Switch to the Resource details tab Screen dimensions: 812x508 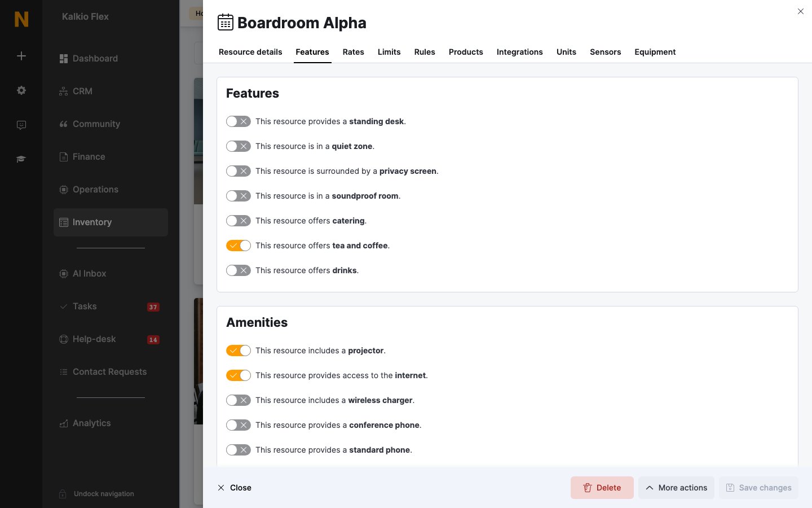[250, 52]
